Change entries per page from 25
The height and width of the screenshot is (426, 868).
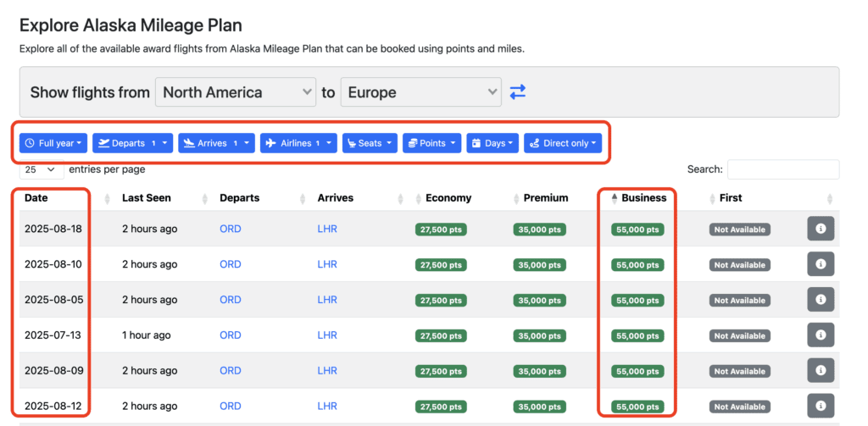coord(42,169)
